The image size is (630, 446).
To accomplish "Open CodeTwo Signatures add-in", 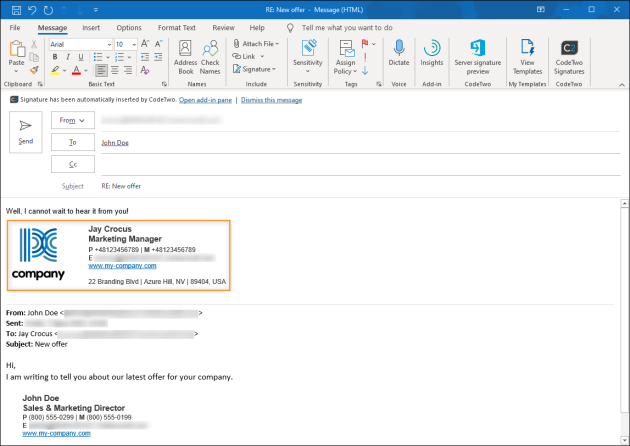I will pyautogui.click(x=569, y=57).
